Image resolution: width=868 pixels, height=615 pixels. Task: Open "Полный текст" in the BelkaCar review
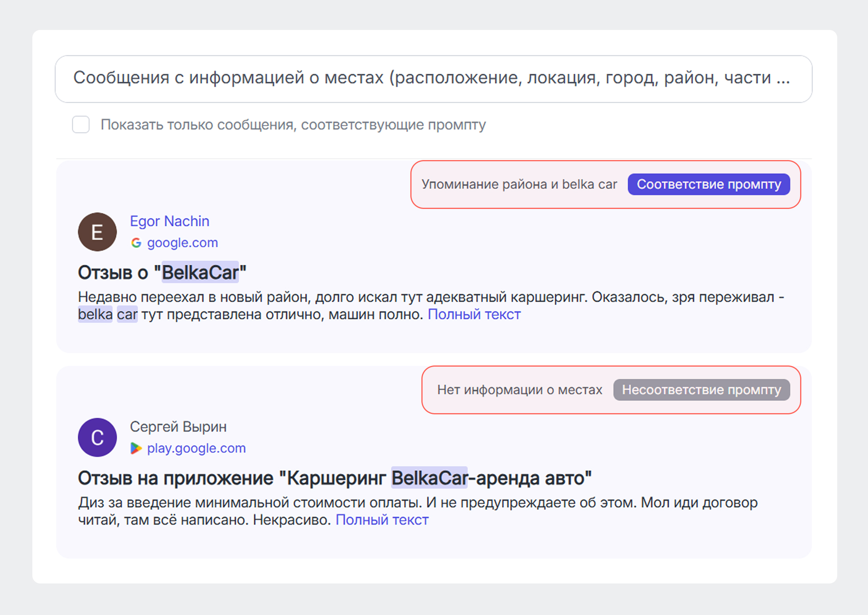point(474,314)
